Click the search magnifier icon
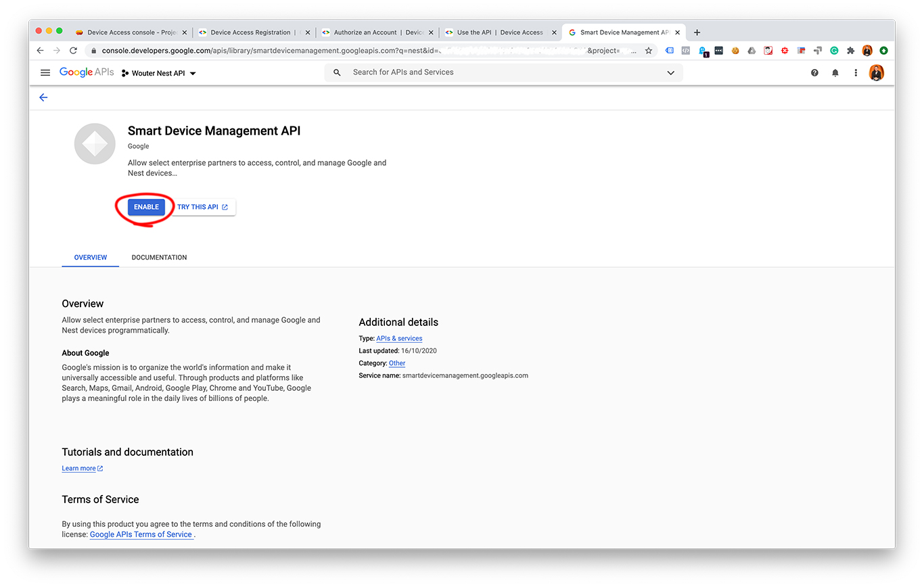 pos(337,72)
